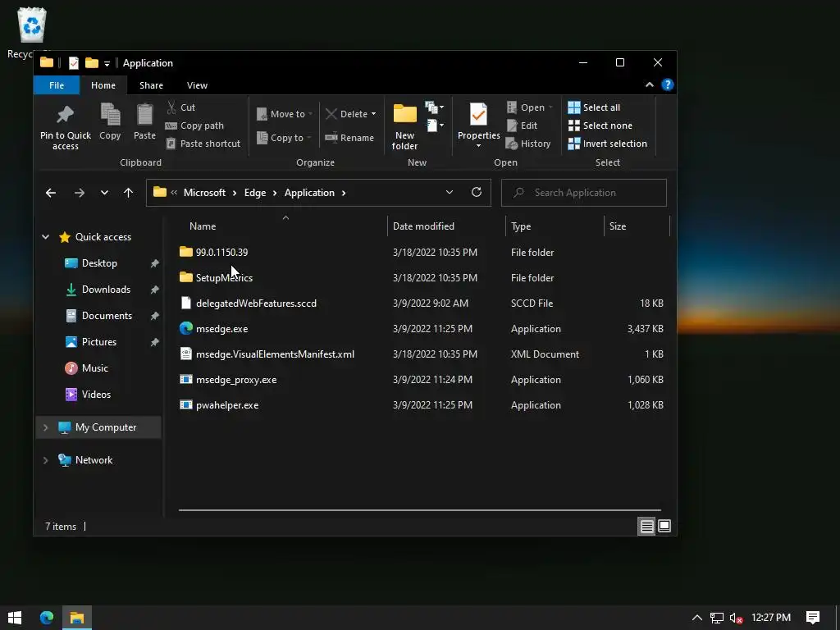Open Pictures in the navigation pane

99,342
